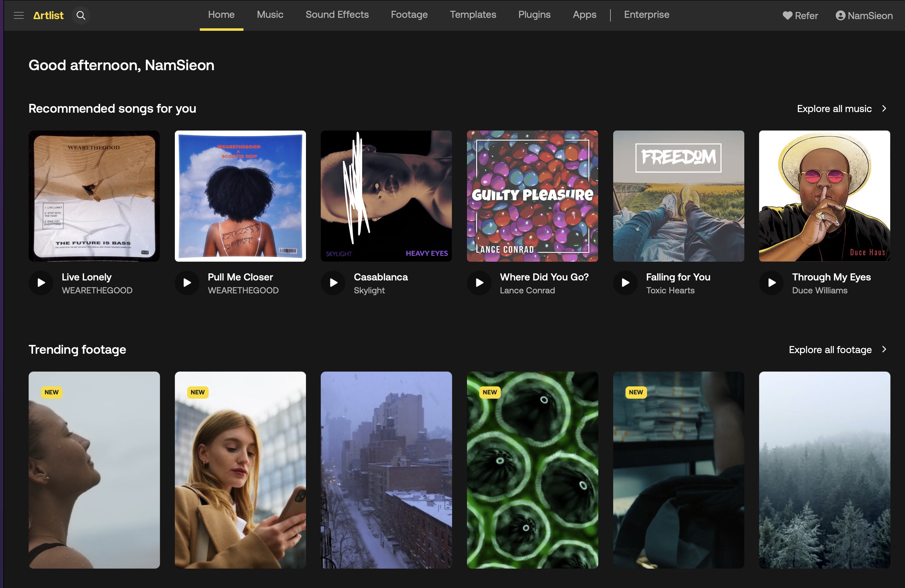Play the song Live Lonely
This screenshot has height=588, width=905.
click(x=41, y=283)
